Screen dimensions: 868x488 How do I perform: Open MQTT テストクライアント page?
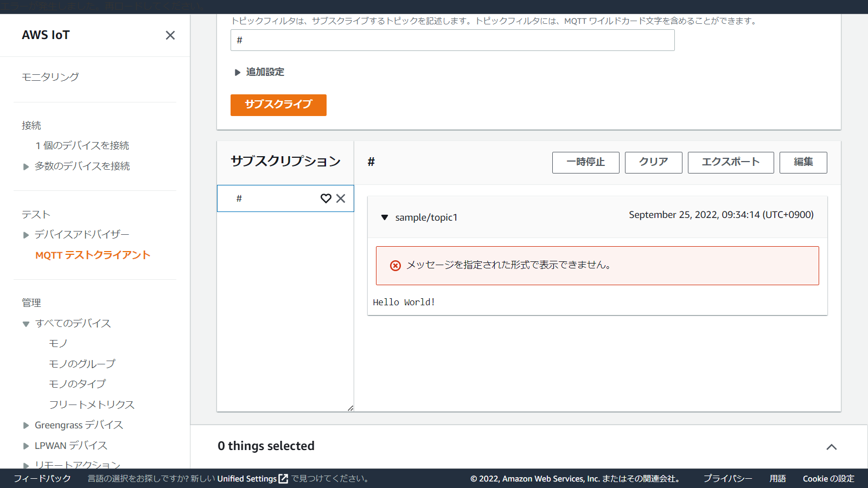pyautogui.click(x=92, y=255)
